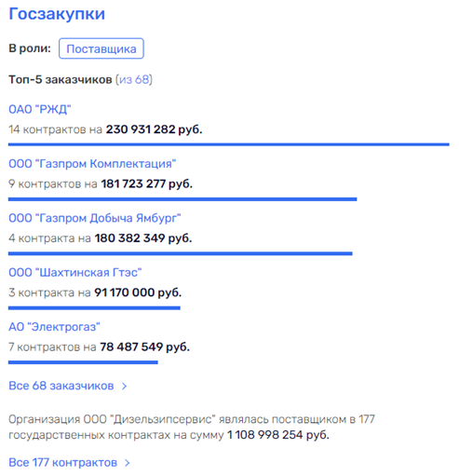View all 68 заказчиков link
The height and width of the screenshot is (476, 459).
coord(61,386)
